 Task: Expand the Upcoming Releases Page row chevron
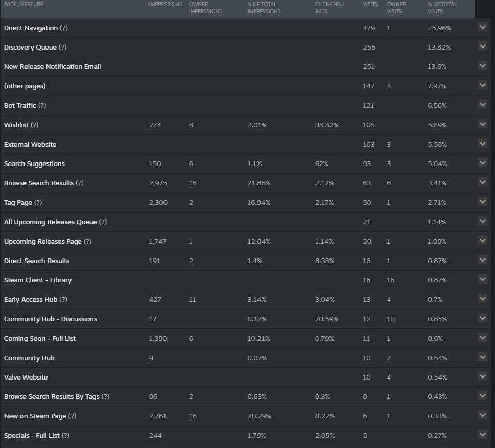coord(482,241)
